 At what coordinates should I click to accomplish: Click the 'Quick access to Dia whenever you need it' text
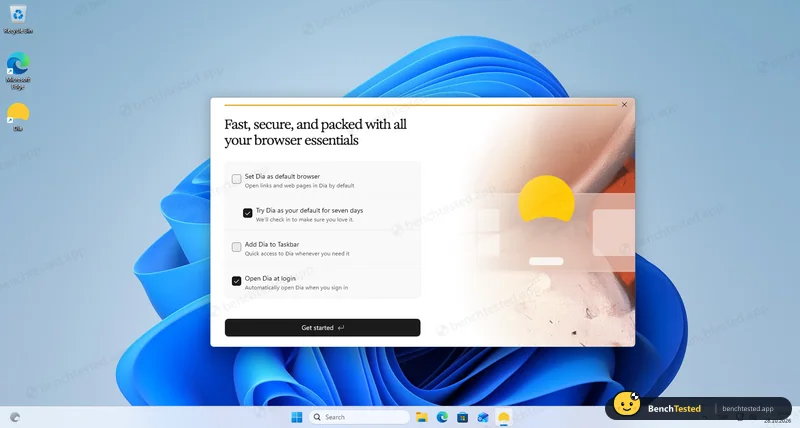coord(297,254)
